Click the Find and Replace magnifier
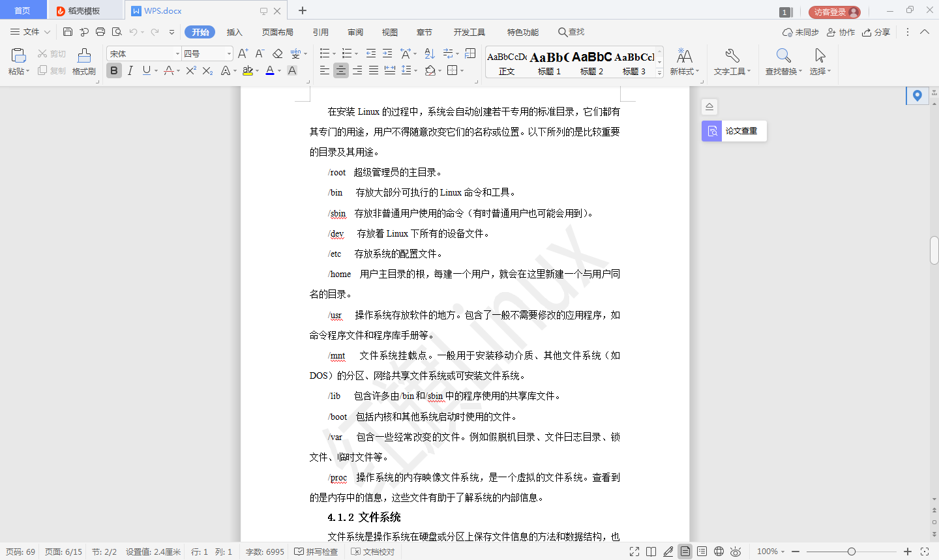Screen dimensions: 939x560 (x=783, y=56)
